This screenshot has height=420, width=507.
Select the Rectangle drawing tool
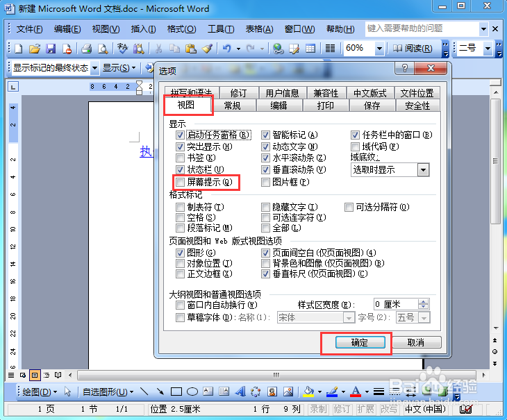pos(176,392)
